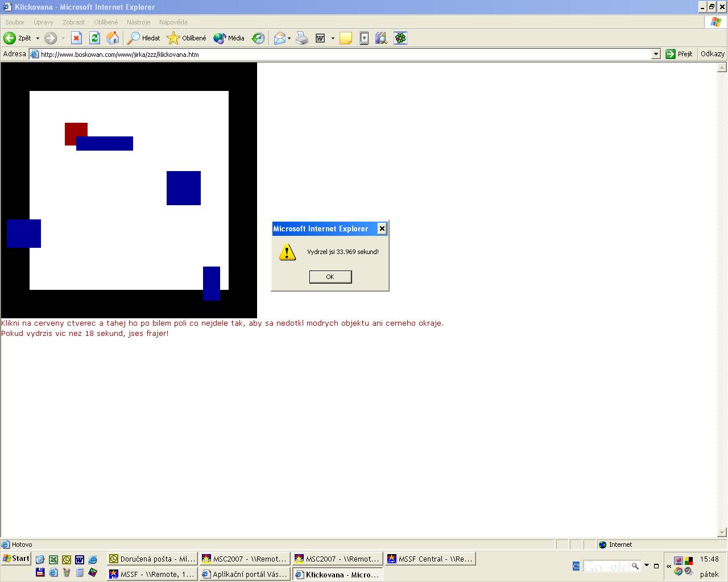The image size is (728, 582).
Task: Expand hidden system tray icons
Action: 669,566
